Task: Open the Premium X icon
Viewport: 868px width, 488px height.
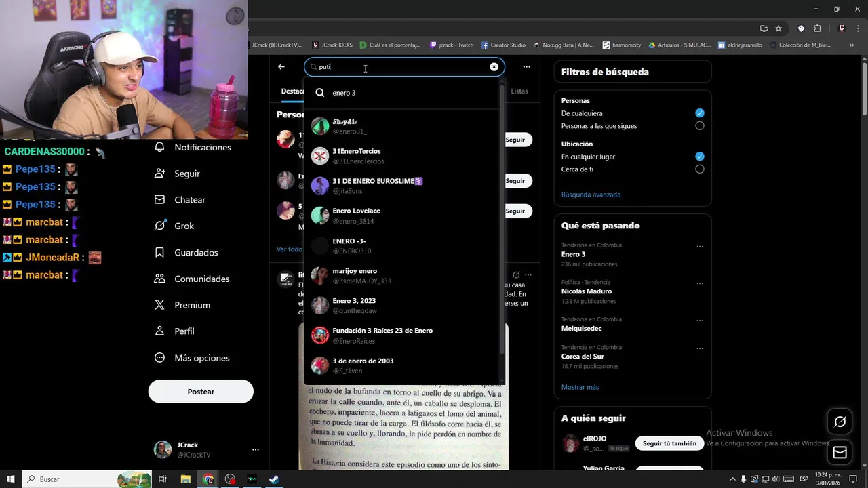Action: coord(160,305)
